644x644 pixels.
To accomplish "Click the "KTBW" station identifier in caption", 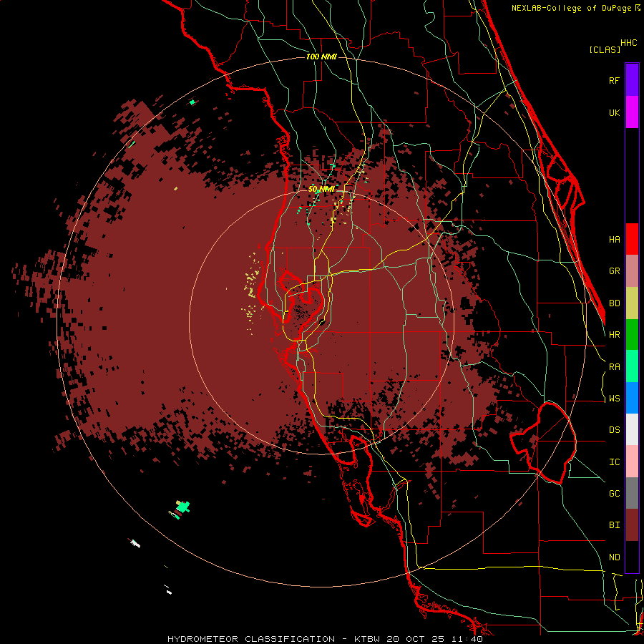I will tap(367, 639).
